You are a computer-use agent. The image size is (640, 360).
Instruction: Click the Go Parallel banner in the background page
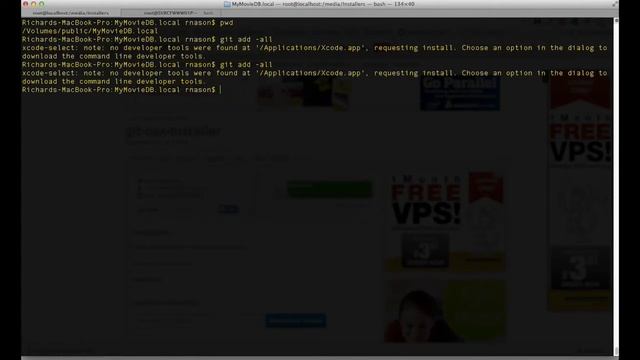(x=460, y=94)
